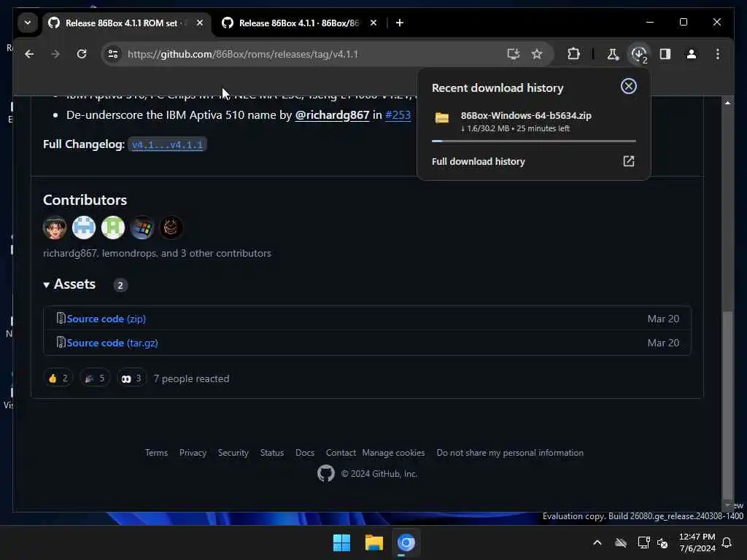Open the v4.1...v4.1.1 changelog link
The width and height of the screenshot is (747, 560).
pyautogui.click(x=167, y=144)
